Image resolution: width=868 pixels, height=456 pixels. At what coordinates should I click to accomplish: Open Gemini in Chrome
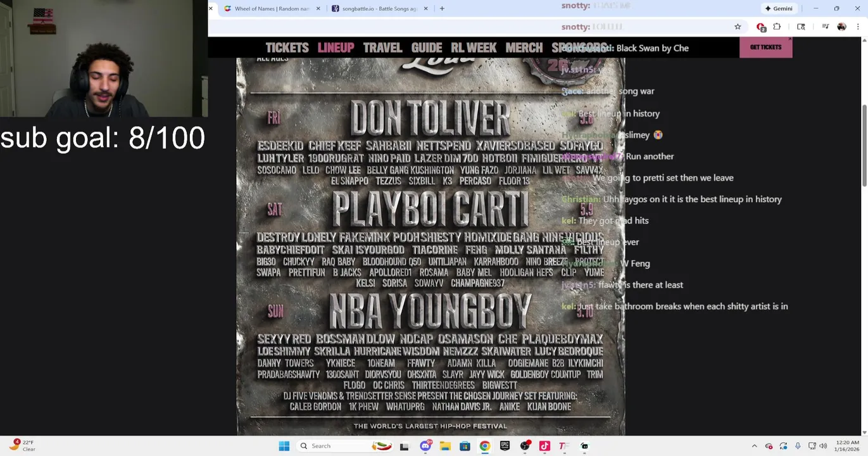[x=779, y=9]
